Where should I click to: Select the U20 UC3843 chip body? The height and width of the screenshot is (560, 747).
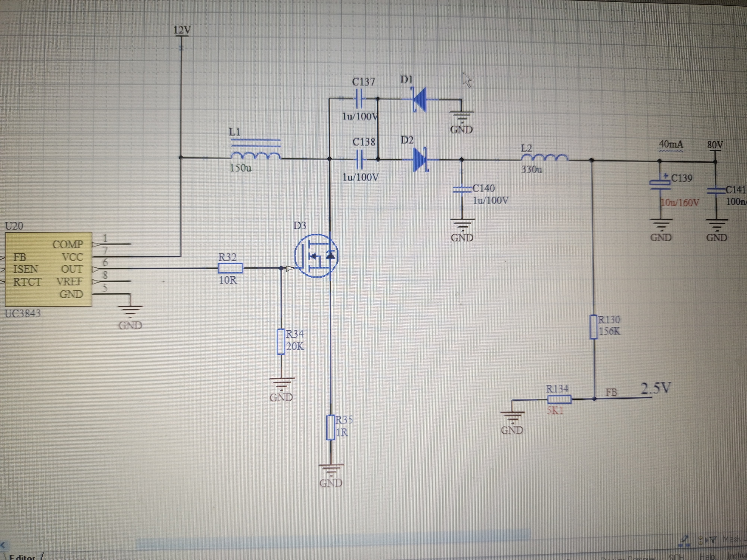click(x=48, y=269)
